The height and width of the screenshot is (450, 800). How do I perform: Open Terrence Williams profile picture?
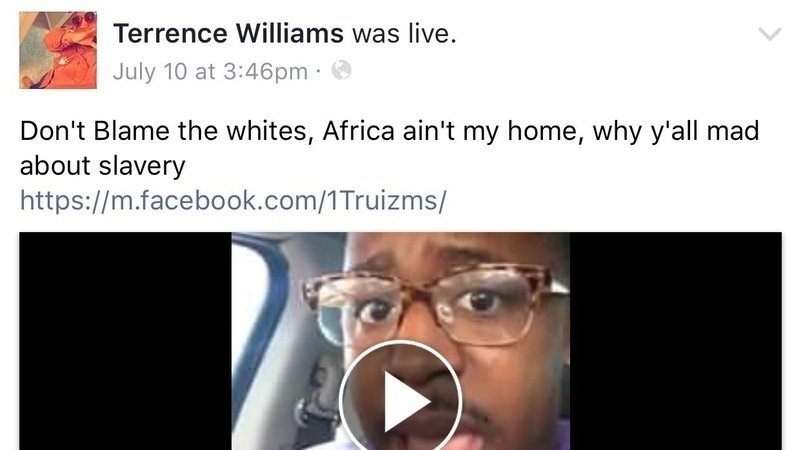(58, 50)
